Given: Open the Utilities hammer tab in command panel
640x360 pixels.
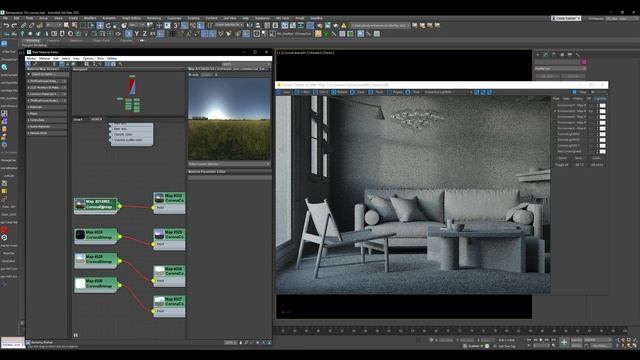Looking at the screenshot, I should [578, 54].
